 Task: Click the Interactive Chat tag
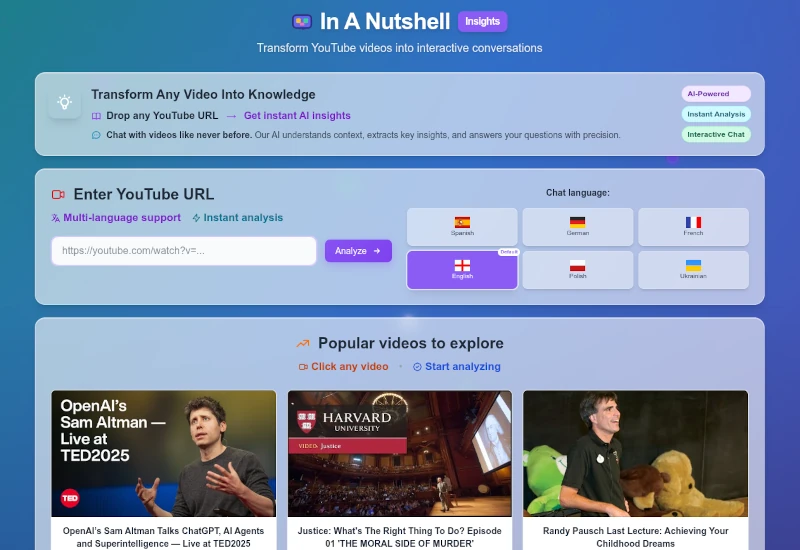coord(716,134)
